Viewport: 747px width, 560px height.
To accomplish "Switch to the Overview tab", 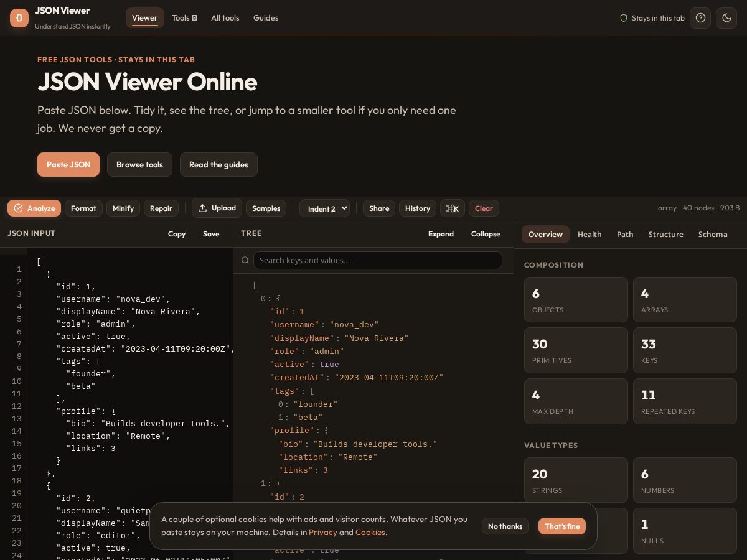I will tap(545, 234).
